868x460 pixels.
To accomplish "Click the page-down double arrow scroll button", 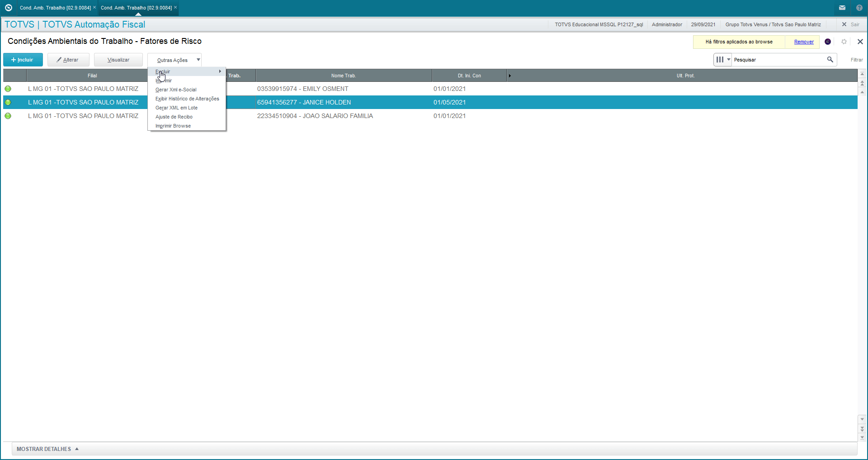I will tap(863, 428).
